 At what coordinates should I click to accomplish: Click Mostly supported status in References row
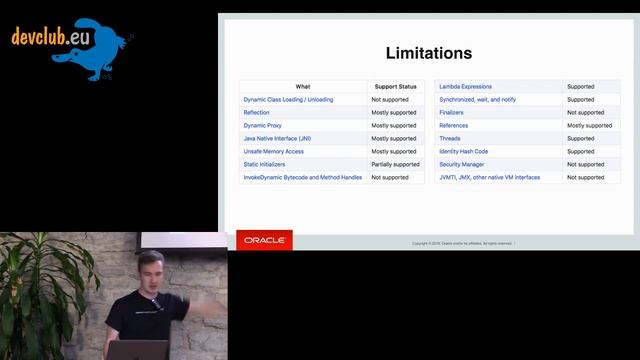589,126
